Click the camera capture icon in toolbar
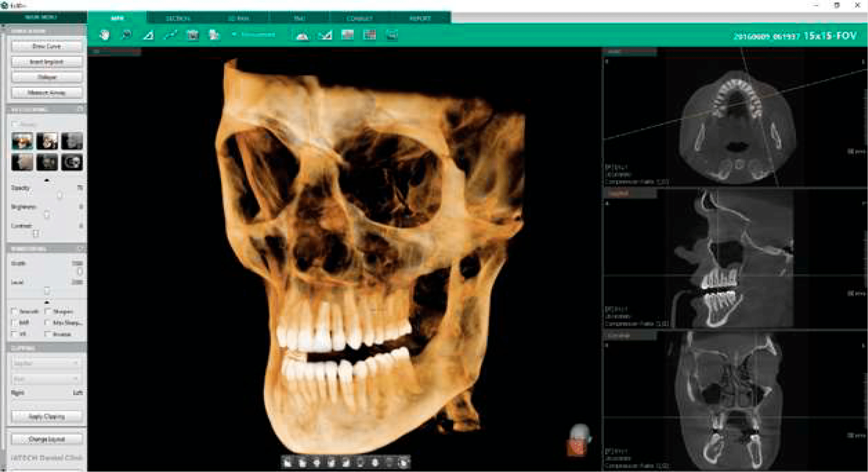The height and width of the screenshot is (472, 868). coord(192,35)
